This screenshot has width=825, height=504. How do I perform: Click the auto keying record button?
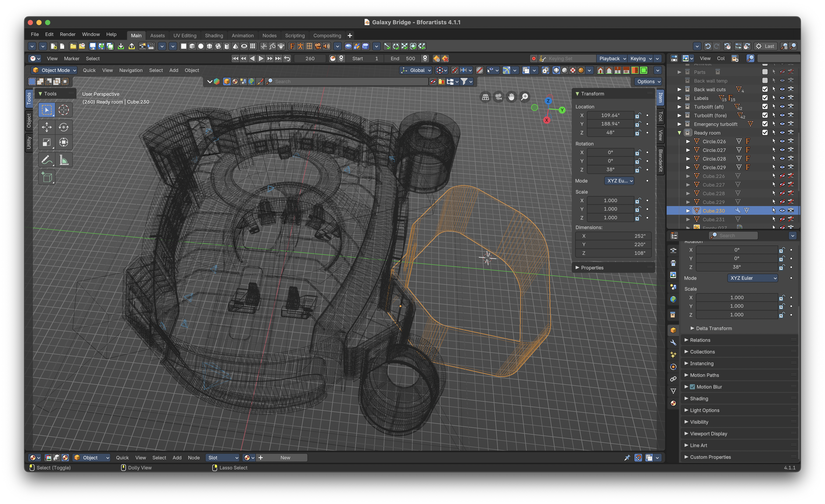(534, 59)
